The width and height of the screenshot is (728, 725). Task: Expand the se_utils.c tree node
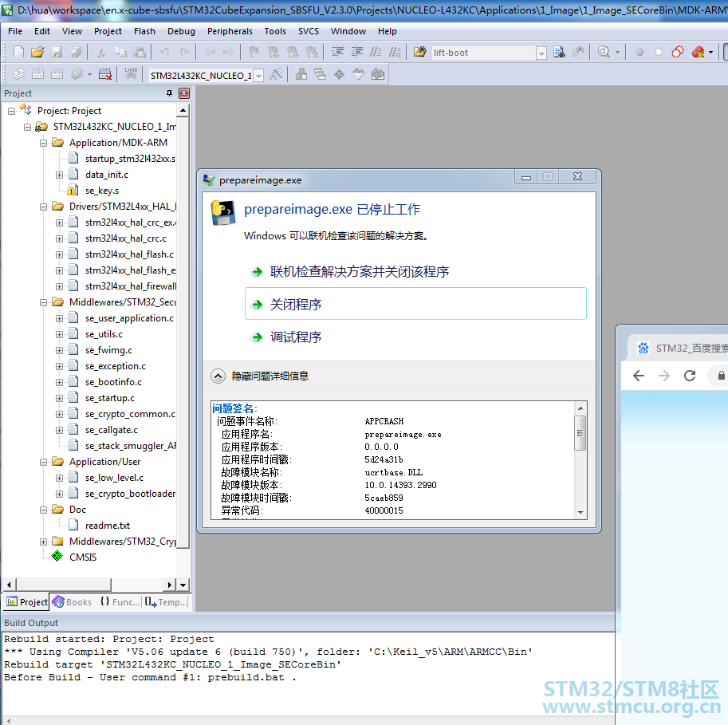[x=60, y=334]
